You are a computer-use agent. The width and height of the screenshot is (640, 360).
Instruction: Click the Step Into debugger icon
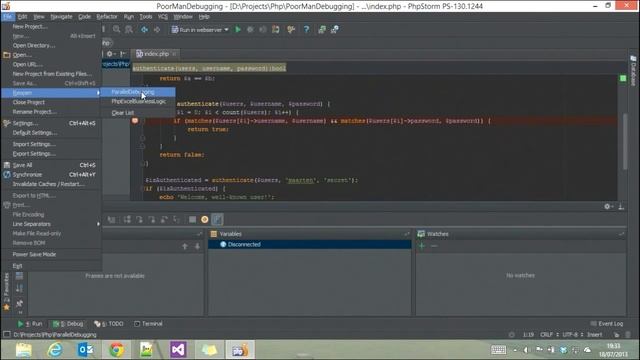[140, 220]
